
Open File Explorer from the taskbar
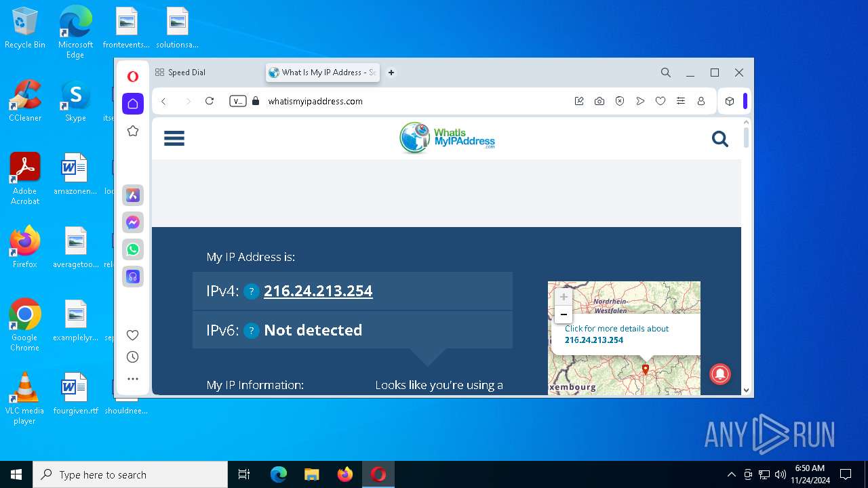click(312, 474)
